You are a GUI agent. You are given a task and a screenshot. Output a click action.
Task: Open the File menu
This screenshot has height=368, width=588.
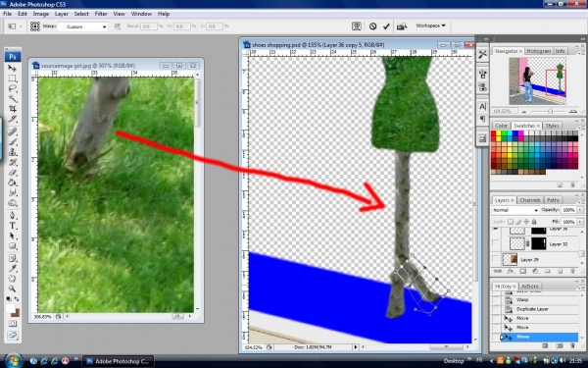tap(7, 14)
